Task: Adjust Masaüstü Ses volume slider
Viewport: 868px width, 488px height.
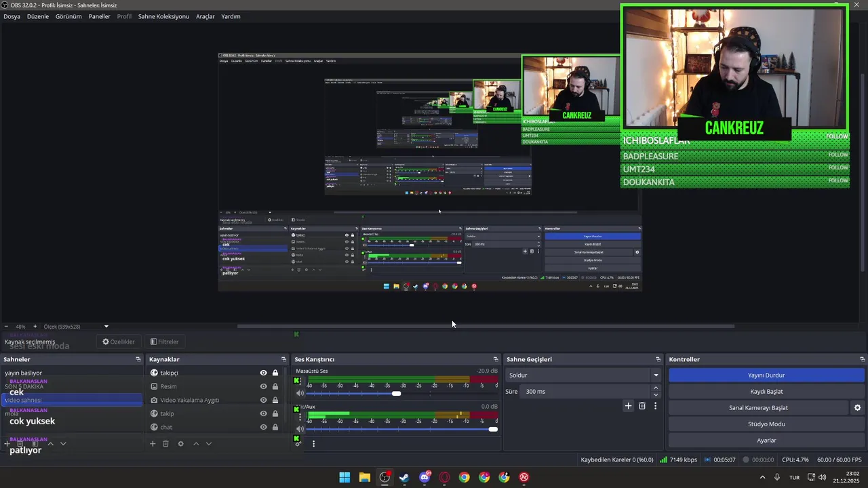Action: (396, 394)
